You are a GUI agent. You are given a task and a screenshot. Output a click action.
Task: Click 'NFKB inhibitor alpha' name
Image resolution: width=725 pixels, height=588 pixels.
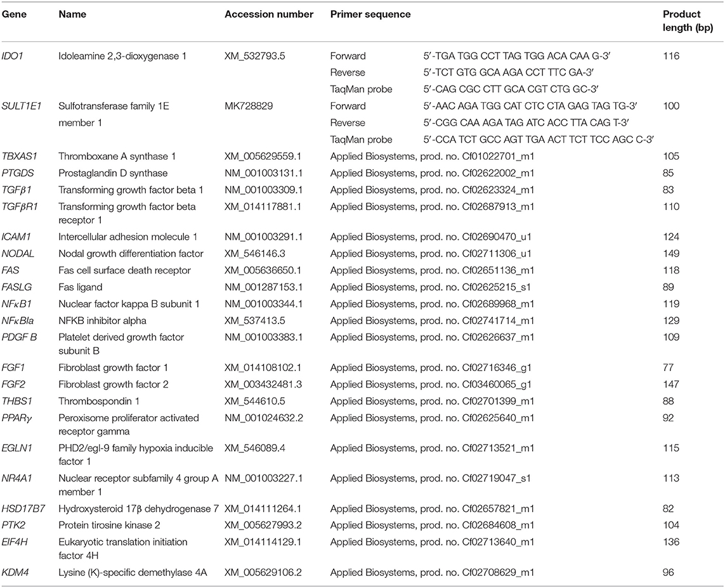point(102,320)
